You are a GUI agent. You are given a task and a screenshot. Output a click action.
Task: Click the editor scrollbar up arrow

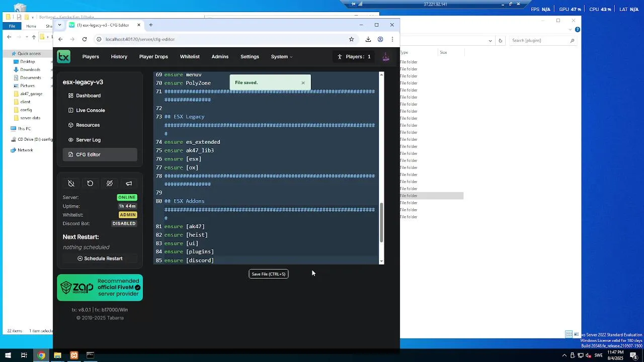pyautogui.click(x=381, y=75)
